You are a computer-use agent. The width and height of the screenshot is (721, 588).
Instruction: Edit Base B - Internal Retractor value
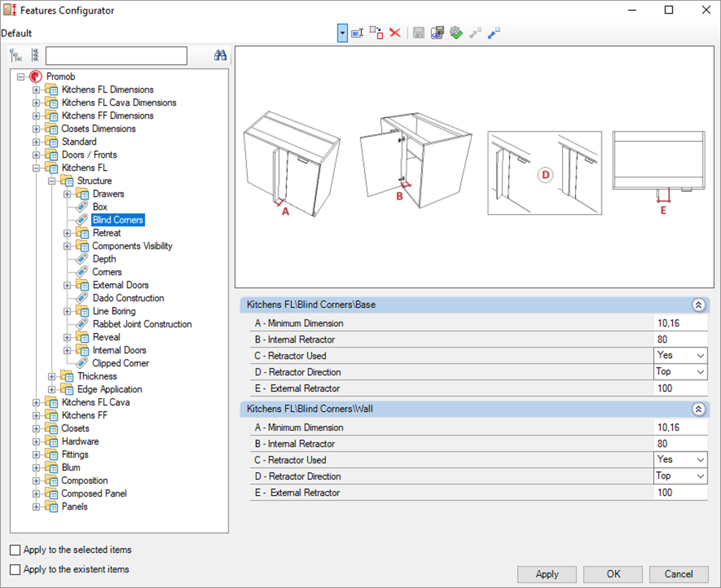coord(680,339)
